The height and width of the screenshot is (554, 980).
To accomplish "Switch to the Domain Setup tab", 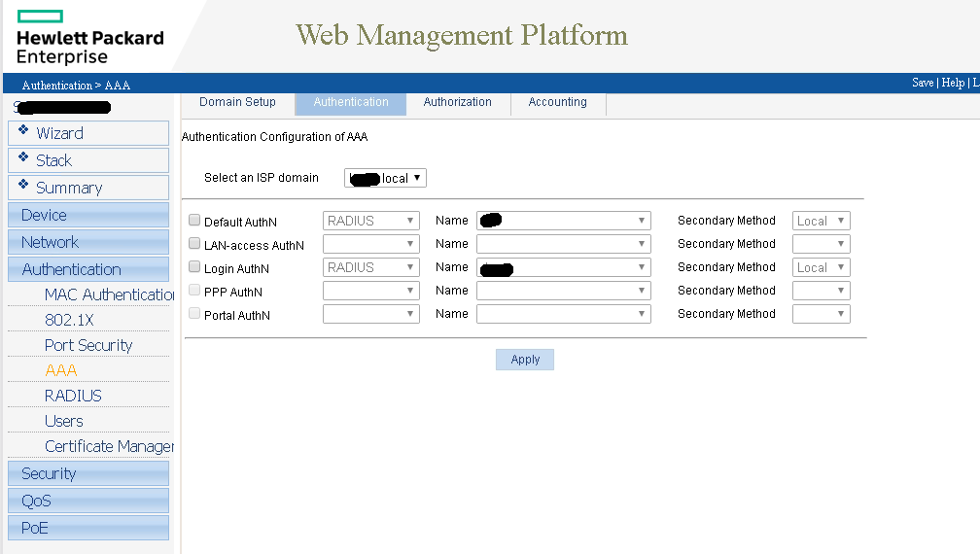I will pyautogui.click(x=237, y=102).
